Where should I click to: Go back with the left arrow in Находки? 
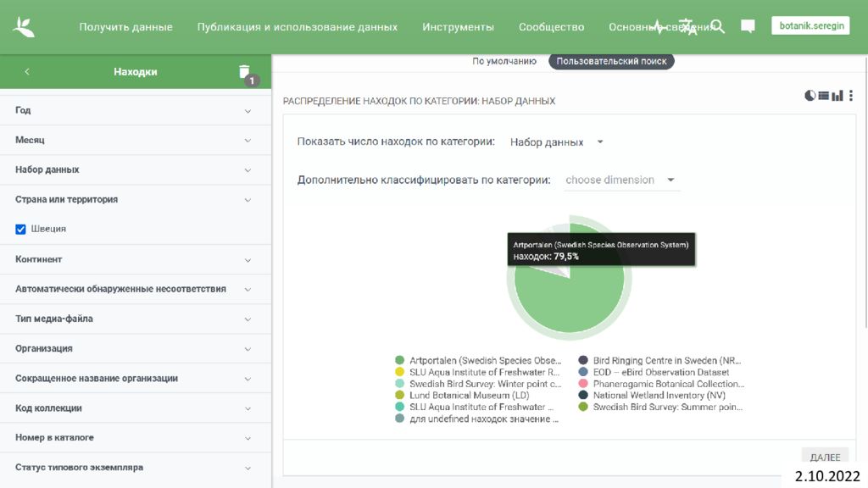pos(27,71)
